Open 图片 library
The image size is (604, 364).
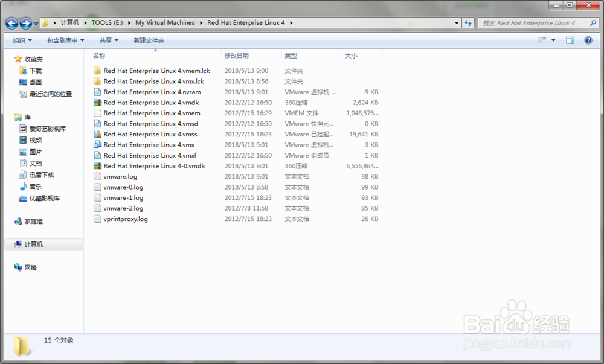(36, 152)
